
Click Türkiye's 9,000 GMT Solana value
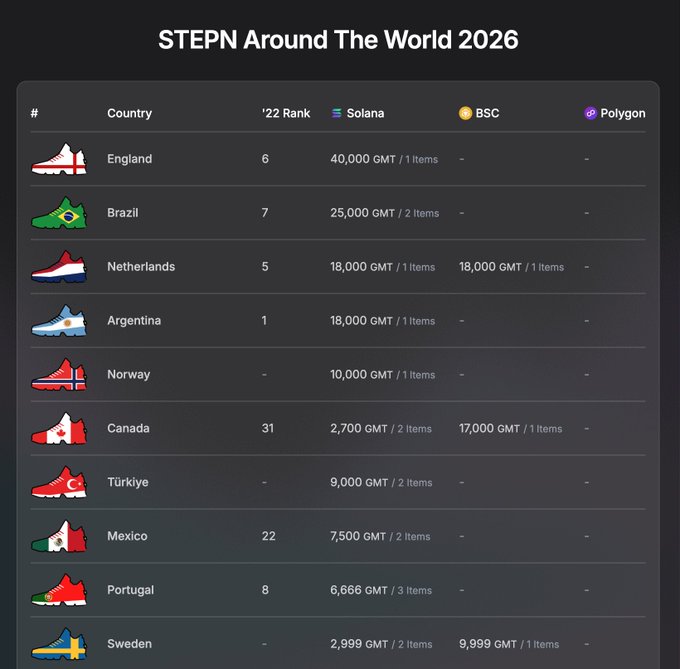(359, 482)
